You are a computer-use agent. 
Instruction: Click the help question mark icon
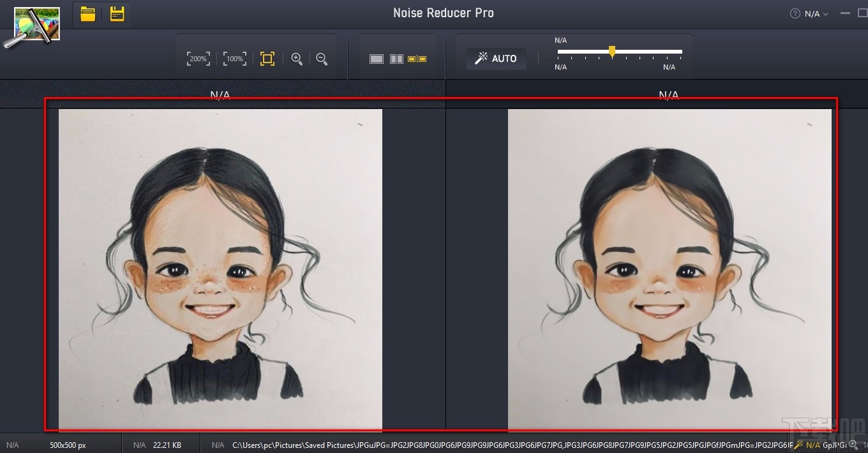(x=795, y=13)
